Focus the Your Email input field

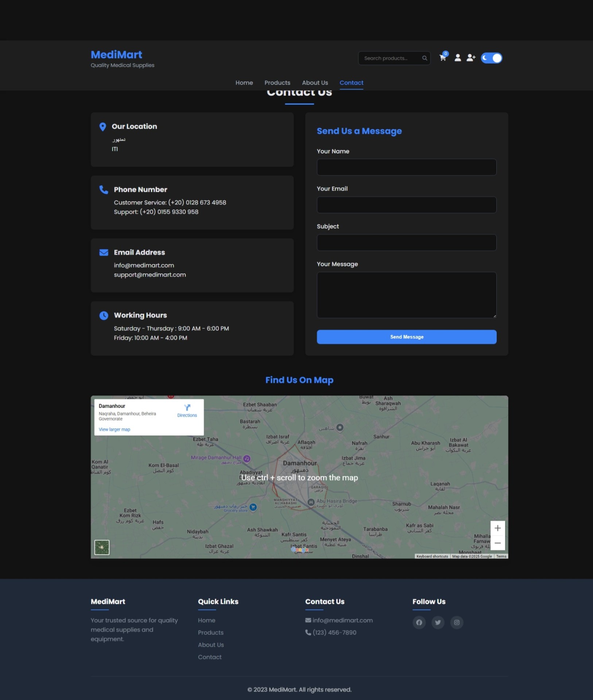(x=406, y=205)
